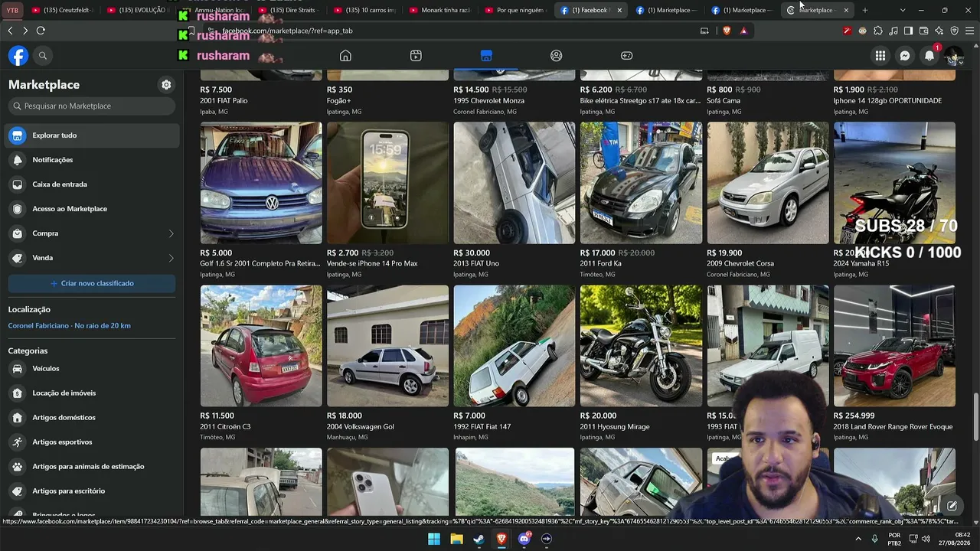Click the Brave Rewards triangle icon
The width and height of the screenshot is (980, 551).
743,31
